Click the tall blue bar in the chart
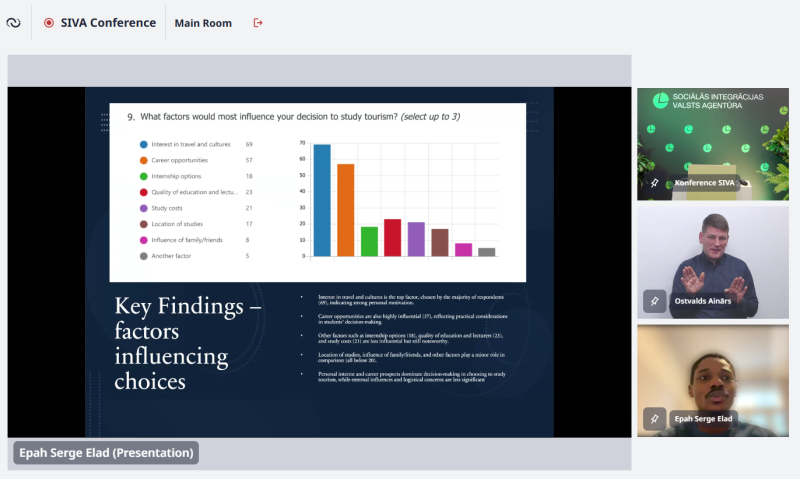The image size is (800, 479). (322, 200)
